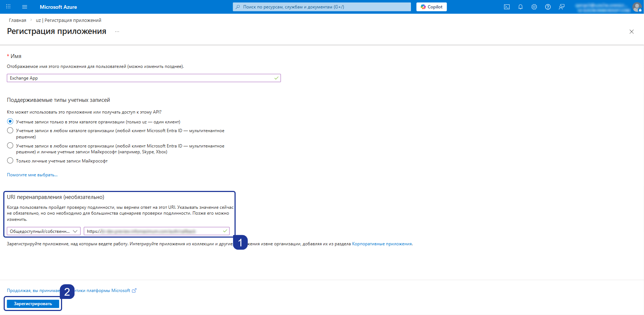Click the redirect URI https input field

[x=157, y=231]
